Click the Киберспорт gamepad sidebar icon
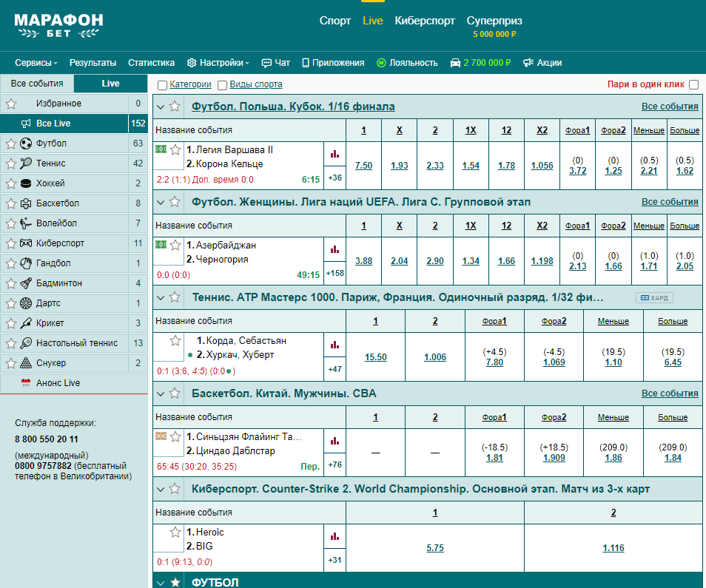This screenshot has height=588, width=706. pyautogui.click(x=26, y=243)
